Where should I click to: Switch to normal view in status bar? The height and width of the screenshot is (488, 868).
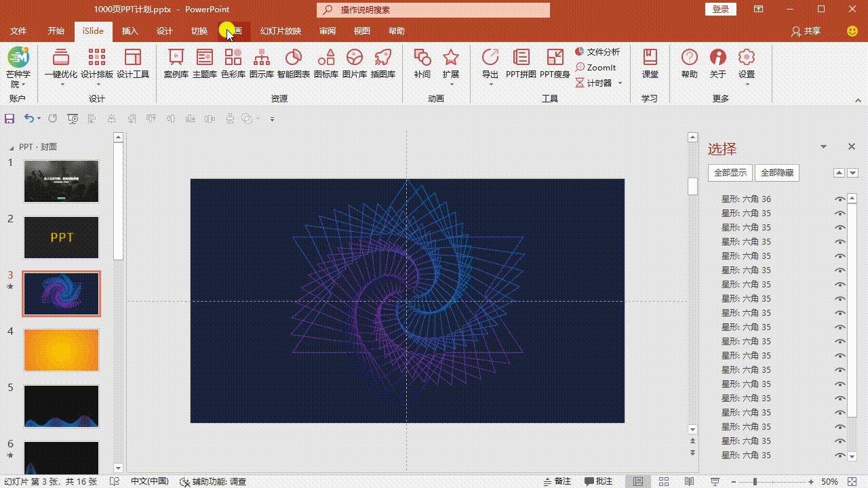(638, 482)
